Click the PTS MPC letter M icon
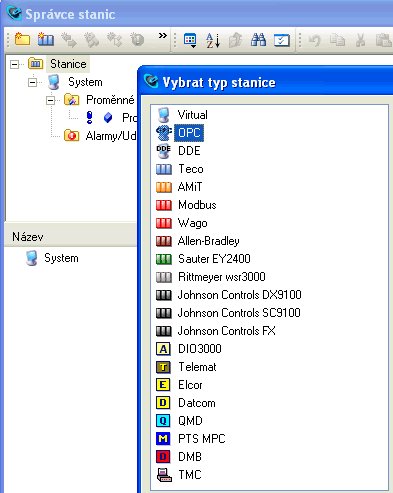 [x=163, y=439]
